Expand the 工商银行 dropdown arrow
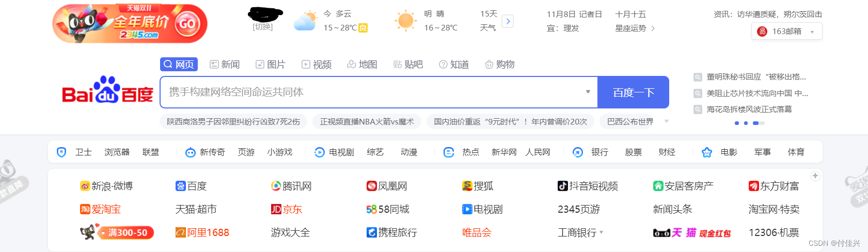 click(x=601, y=232)
